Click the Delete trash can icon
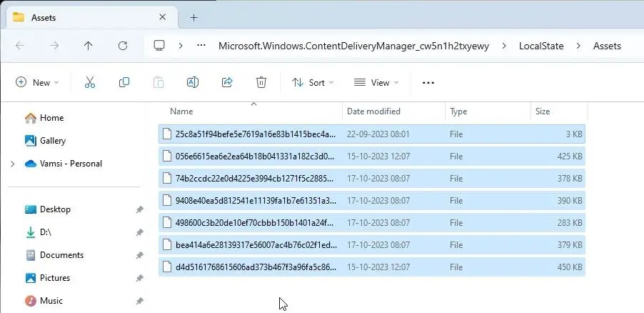The image size is (644, 313). pos(261,82)
